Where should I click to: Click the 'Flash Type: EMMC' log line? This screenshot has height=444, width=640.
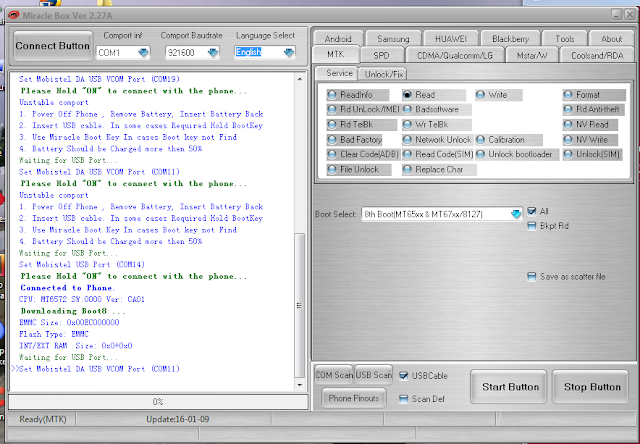(x=53, y=334)
